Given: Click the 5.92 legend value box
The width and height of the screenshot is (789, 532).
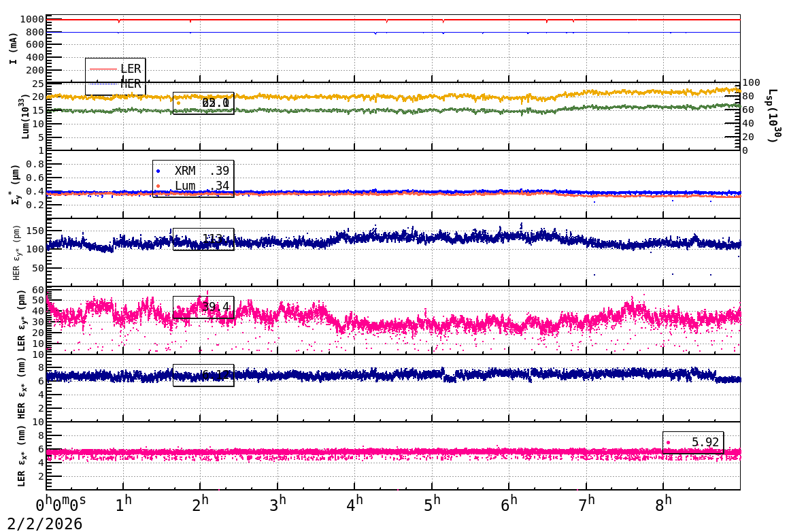Looking at the screenshot, I should point(692,442).
